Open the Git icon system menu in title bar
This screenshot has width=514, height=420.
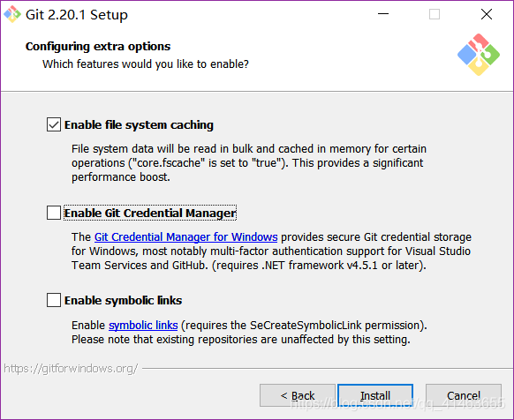pyautogui.click(x=12, y=14)
